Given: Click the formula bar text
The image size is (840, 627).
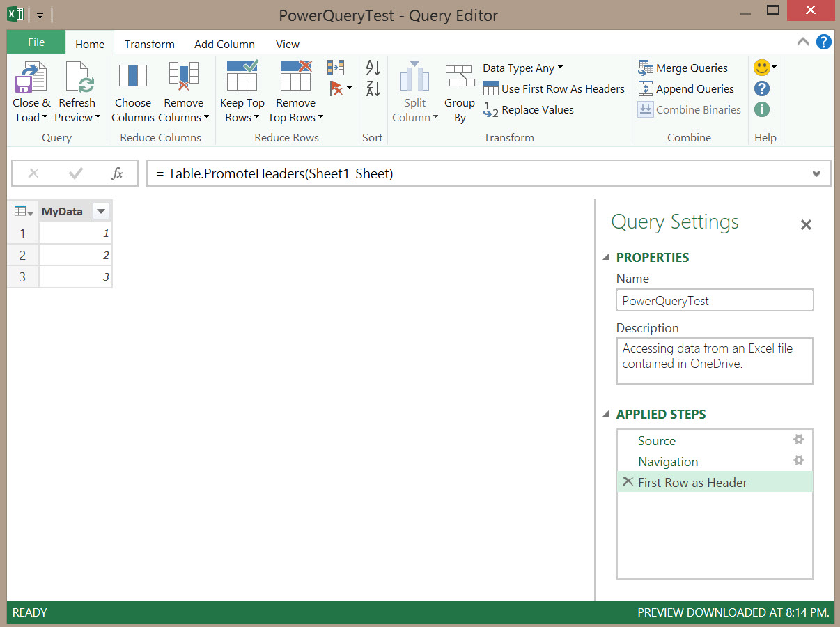Looking at the screenshot, I should (275, 173).
